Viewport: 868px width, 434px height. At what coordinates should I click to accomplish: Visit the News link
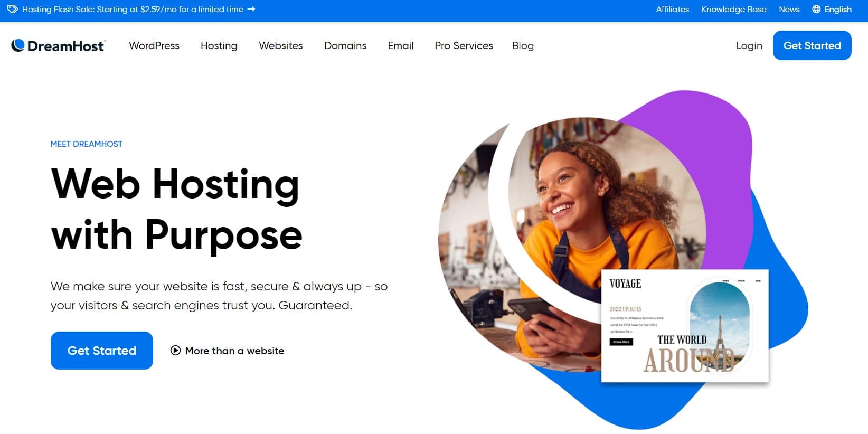click(789, 9)
